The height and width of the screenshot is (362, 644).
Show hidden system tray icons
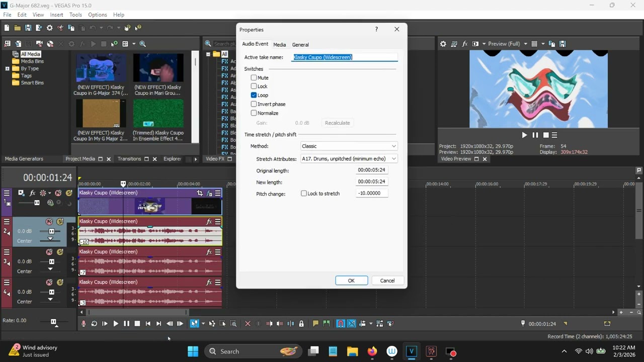click(x=564, y=351)
